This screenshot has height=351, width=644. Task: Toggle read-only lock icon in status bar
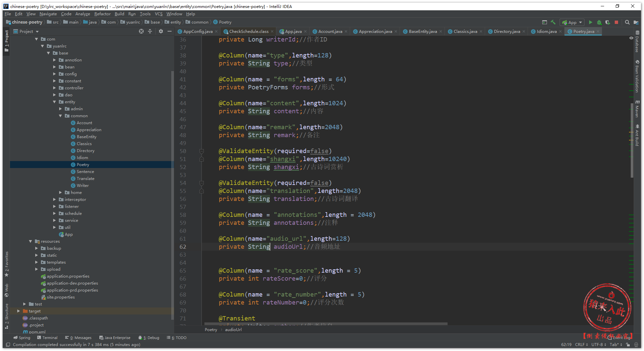(628, 345)
